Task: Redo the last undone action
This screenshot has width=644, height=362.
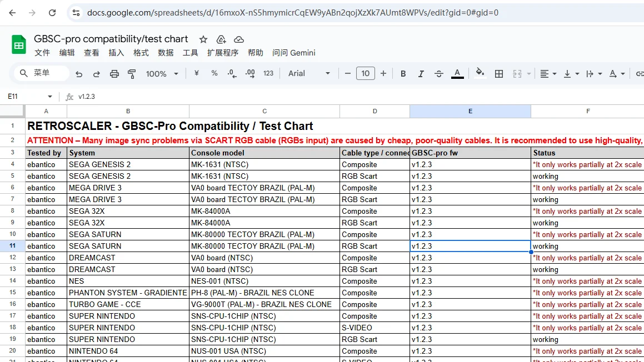Action: (97, 74)
